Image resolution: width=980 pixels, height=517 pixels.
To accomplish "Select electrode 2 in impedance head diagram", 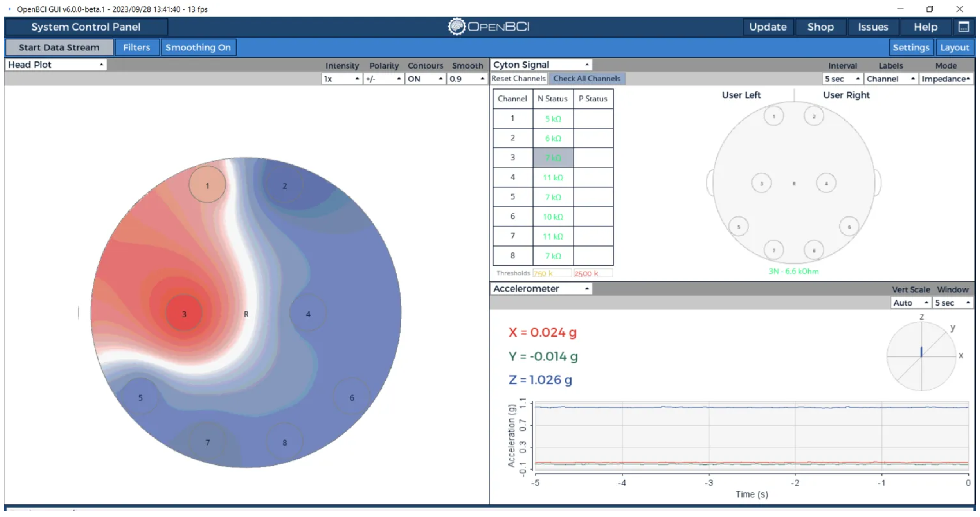I will click(x=814, y=116).
